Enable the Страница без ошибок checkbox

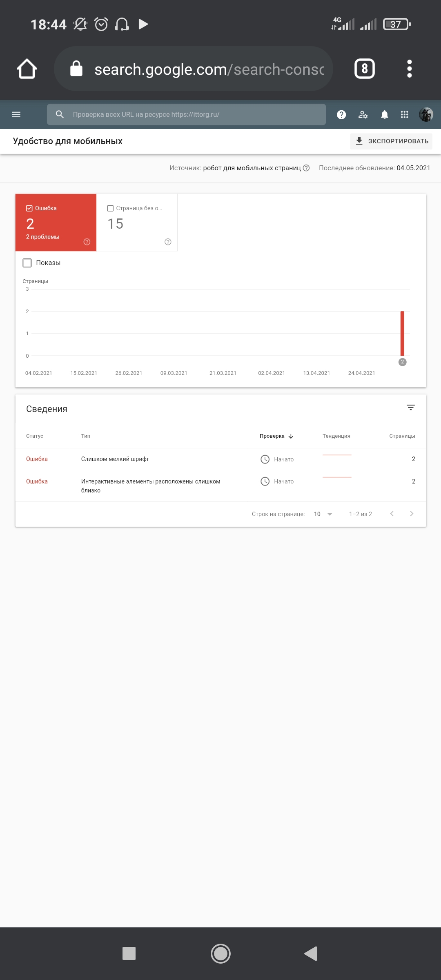point(110,208)
